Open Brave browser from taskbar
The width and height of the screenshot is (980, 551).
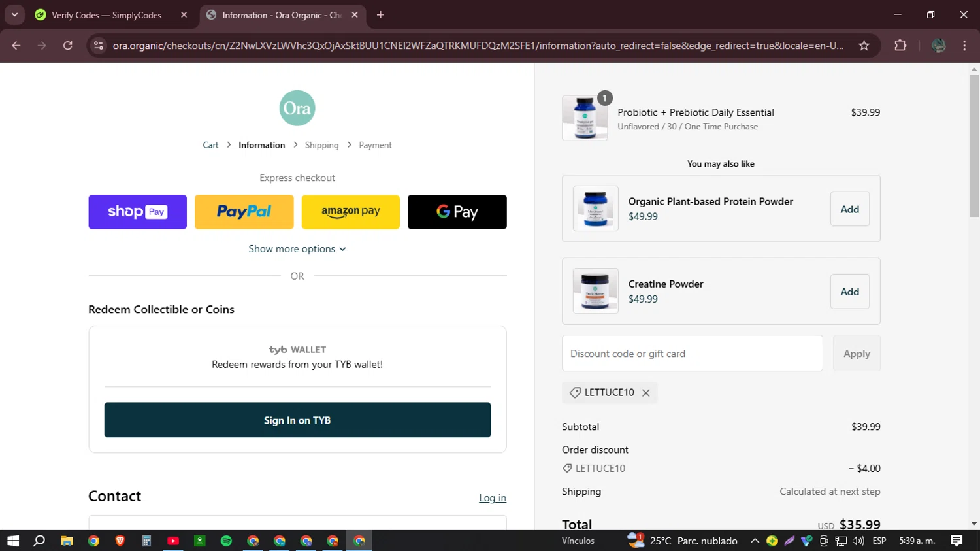tap(120, 541)
